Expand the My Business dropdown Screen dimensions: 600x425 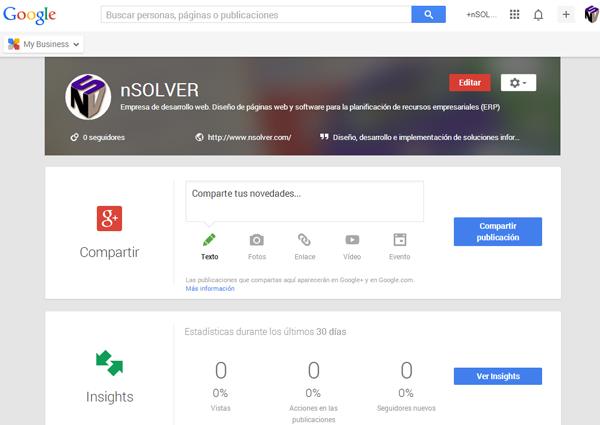coord(44,44)
